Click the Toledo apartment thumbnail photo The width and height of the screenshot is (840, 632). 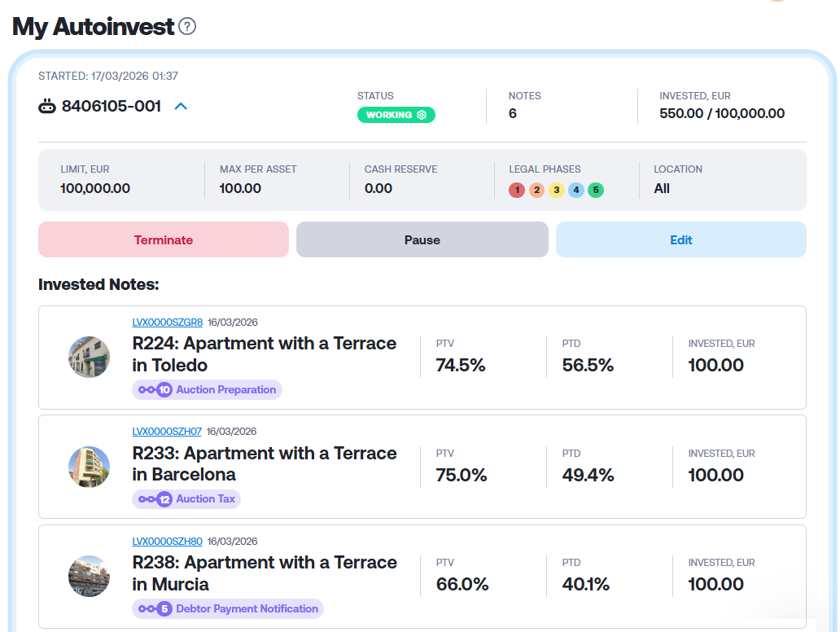89,357
